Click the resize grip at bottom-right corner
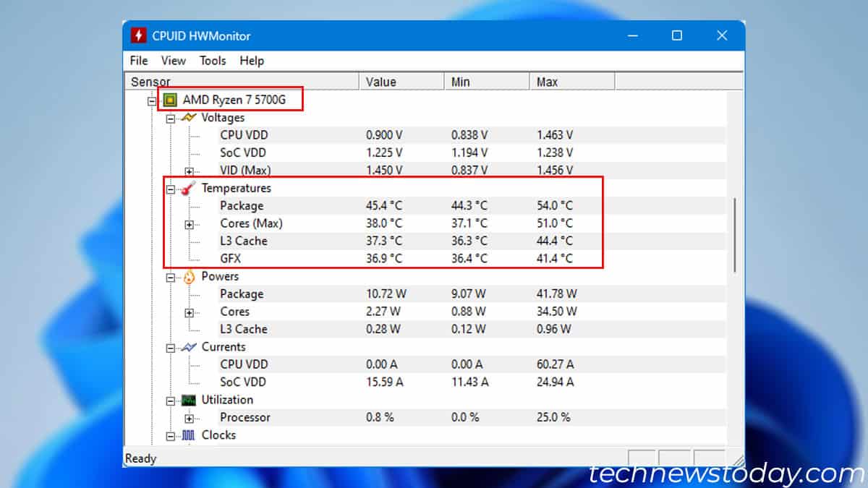The image size is (868, 488). click(x=739, y=458)
